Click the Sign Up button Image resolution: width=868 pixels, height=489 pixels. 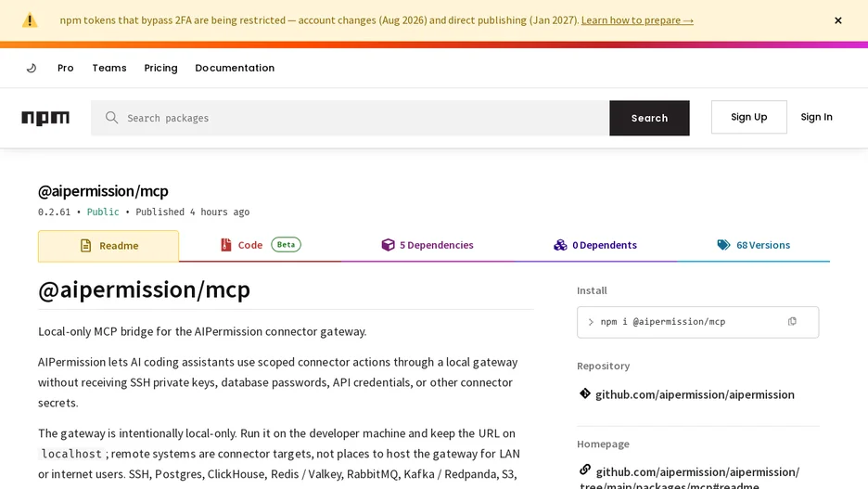749,117
